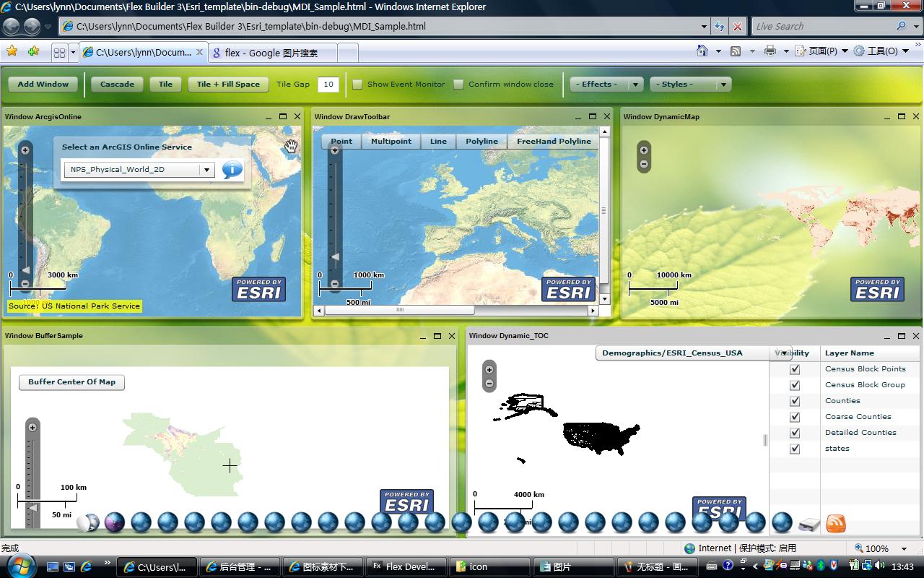924x578 pixels.
Task: Toggle Counties layer visibility
Action: tap(795, 401)
